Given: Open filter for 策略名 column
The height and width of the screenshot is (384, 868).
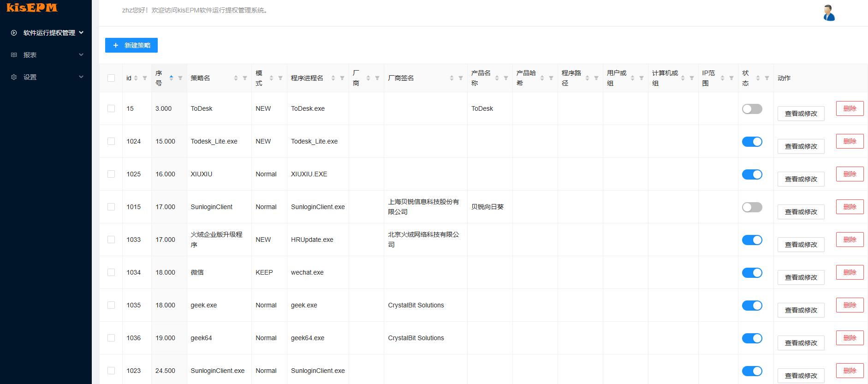Looking at the screenshot, I should point(245,78).
